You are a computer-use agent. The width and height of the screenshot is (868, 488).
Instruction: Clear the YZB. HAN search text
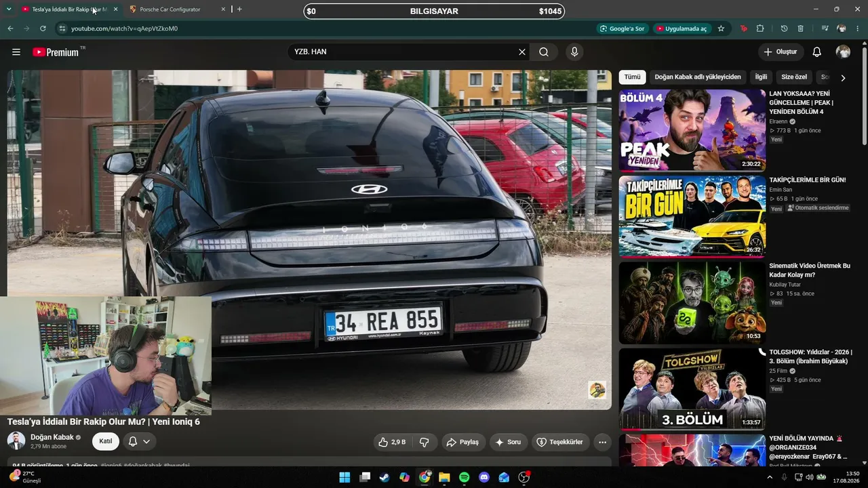521,52
